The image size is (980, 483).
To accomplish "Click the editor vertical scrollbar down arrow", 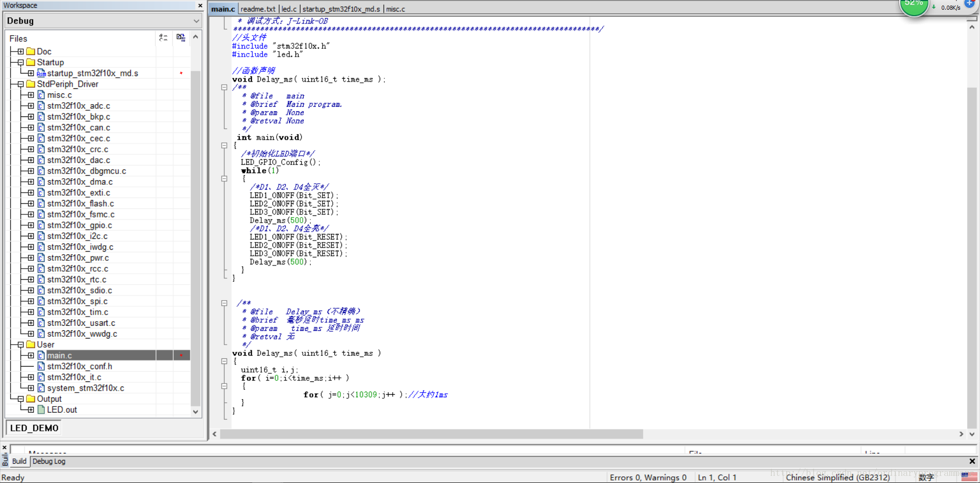I will 972,434.
